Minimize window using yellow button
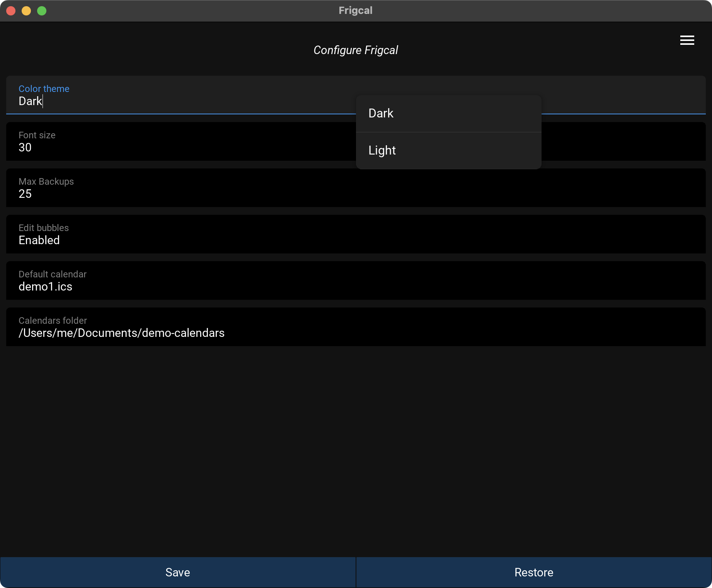Viewport: 712px width, 588px height. (26, 11)
